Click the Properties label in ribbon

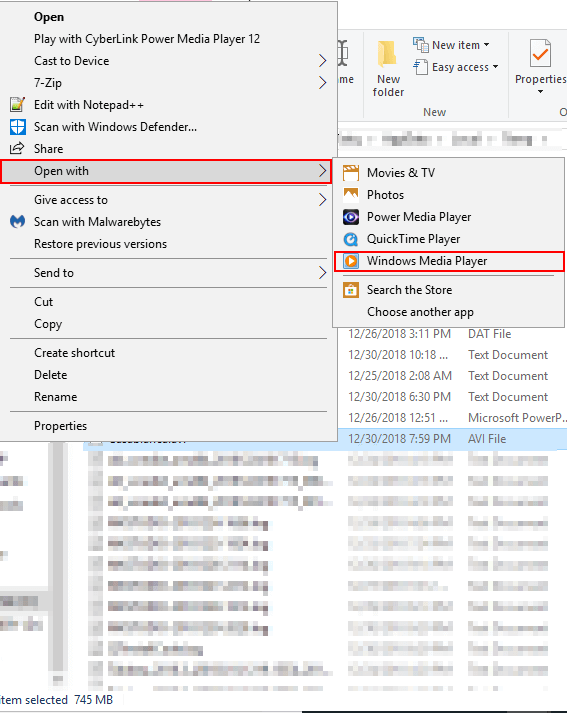tap(540, 79)
